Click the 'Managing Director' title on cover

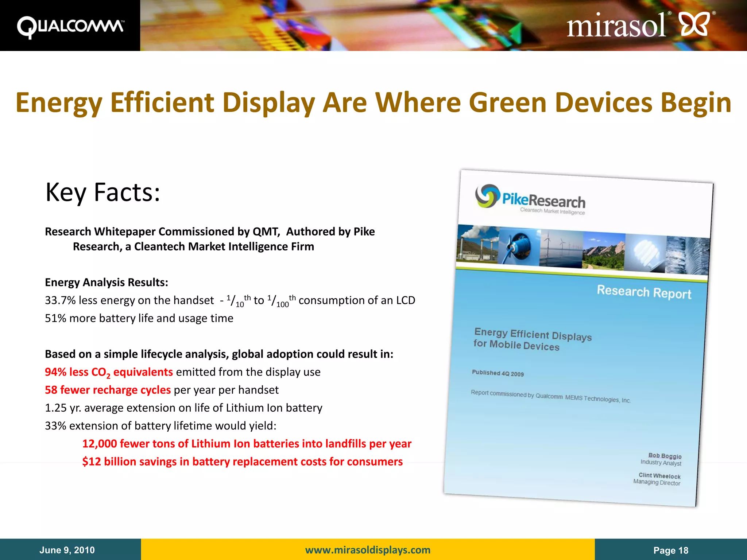[x=657, y=482]
